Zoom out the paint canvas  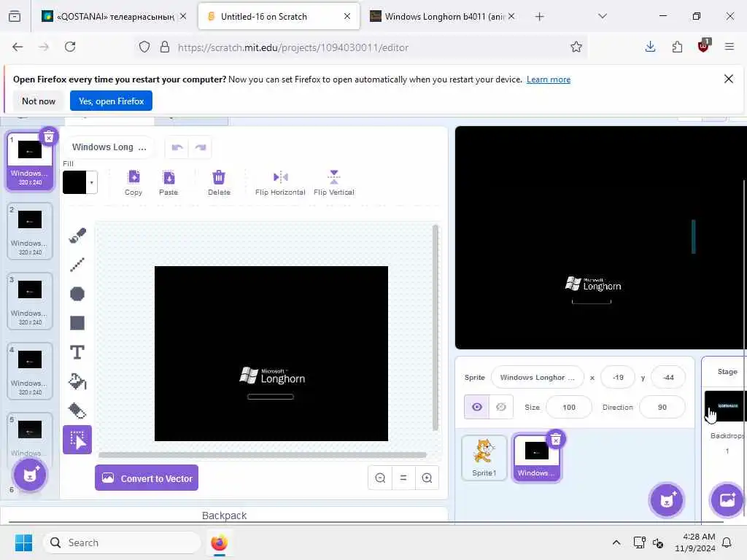point(380,478)
